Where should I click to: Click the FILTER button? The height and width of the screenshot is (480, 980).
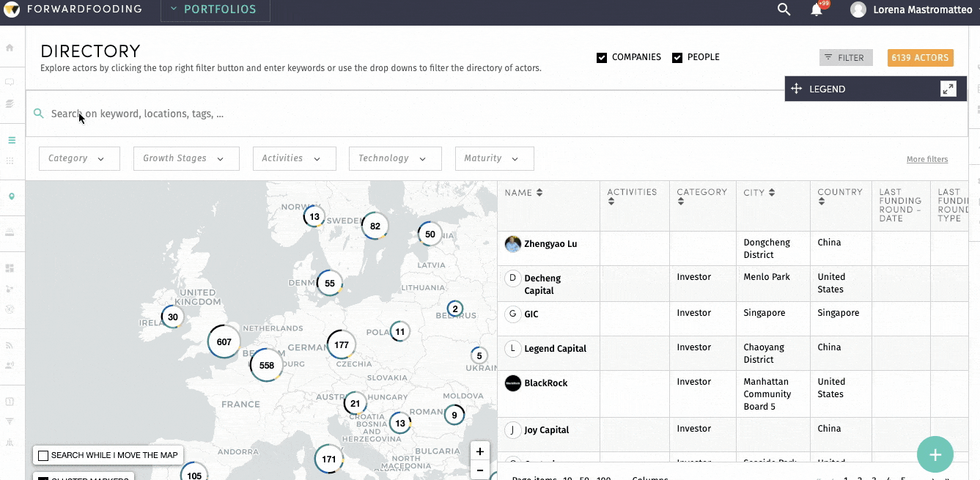pyautogui.click(x=846, y=56)
